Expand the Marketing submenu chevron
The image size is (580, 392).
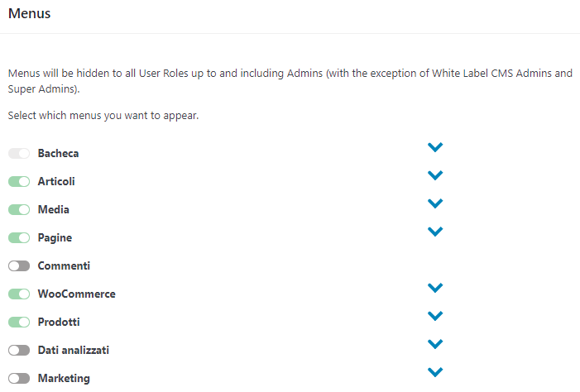435,372
